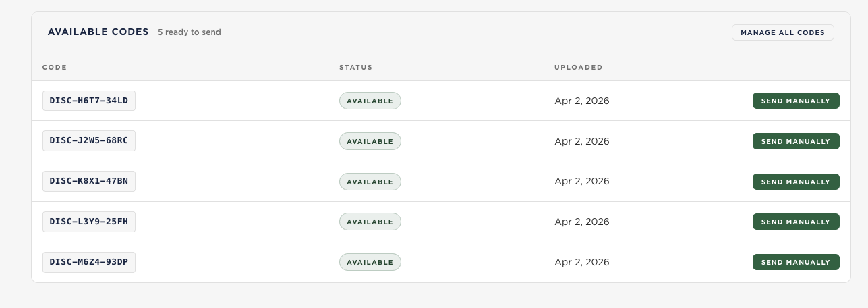
Task: Select code text DISC-H6T7-34LD
Action: click(89, 101)
